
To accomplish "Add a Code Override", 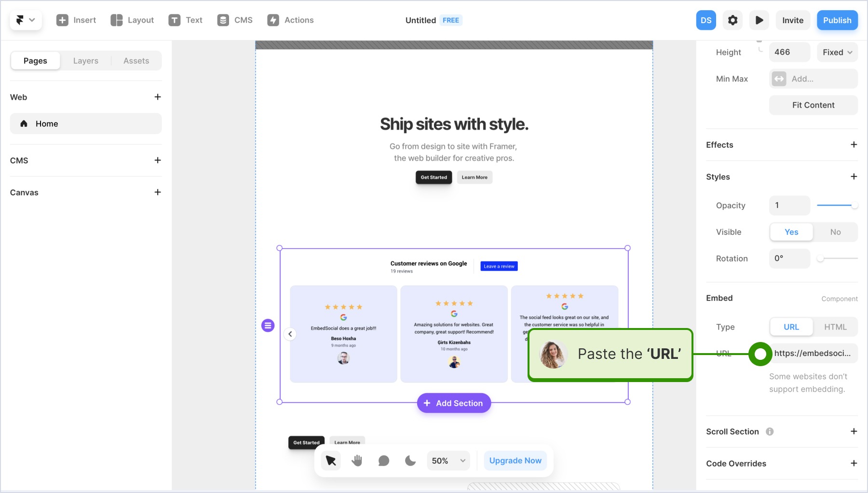I will click(x=854, y=463).
